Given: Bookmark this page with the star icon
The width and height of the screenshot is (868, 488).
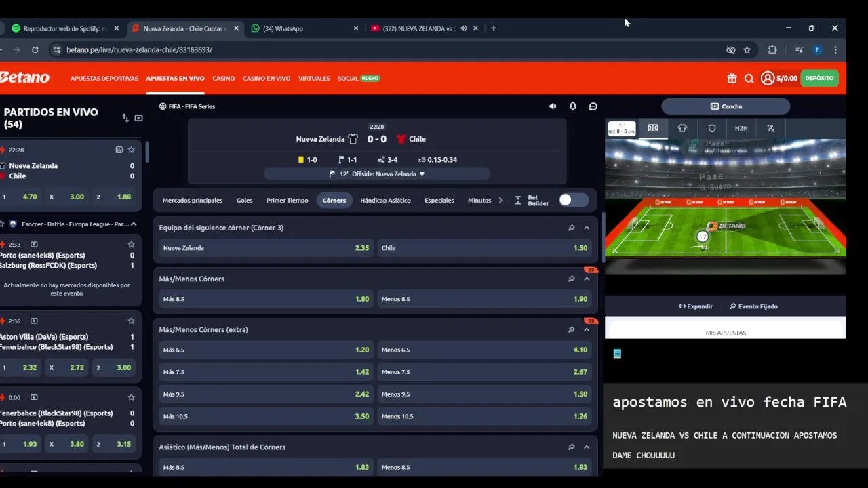Looking at the screenshot, I should click(x=747, y=49).
